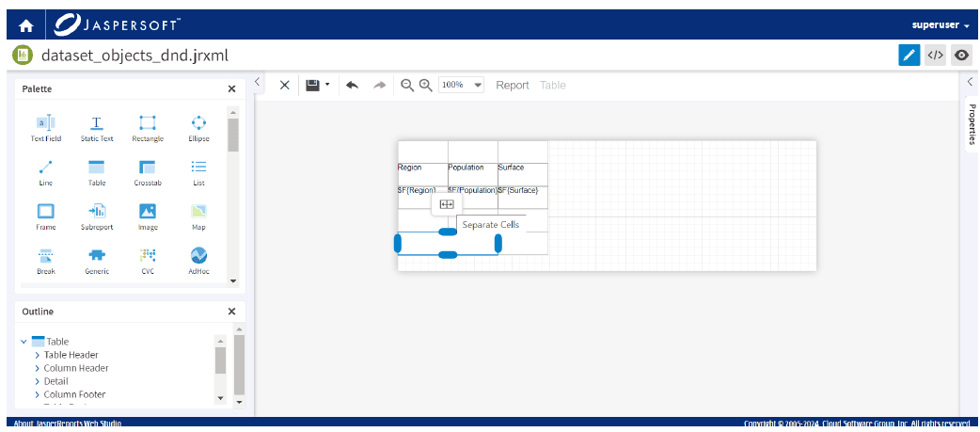Select the Population column header cell
Viewport: 980px width, 432px height.
[x=472, y=174]
